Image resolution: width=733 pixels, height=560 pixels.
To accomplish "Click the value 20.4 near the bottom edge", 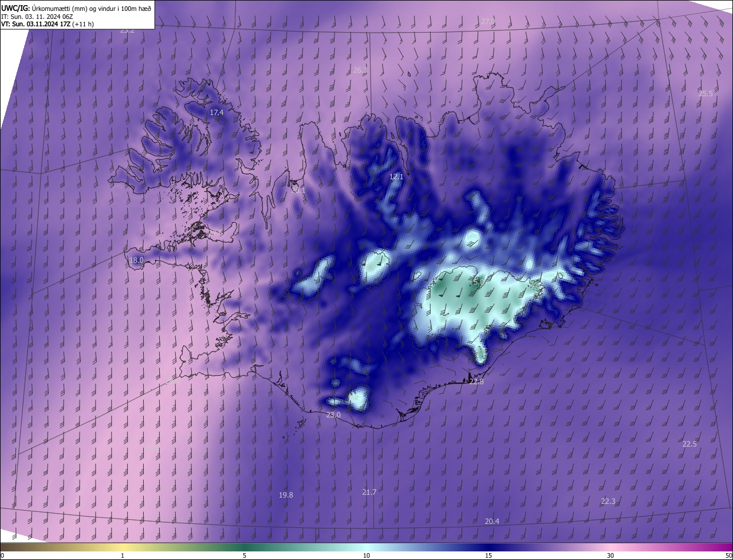I will coord(492,521).
